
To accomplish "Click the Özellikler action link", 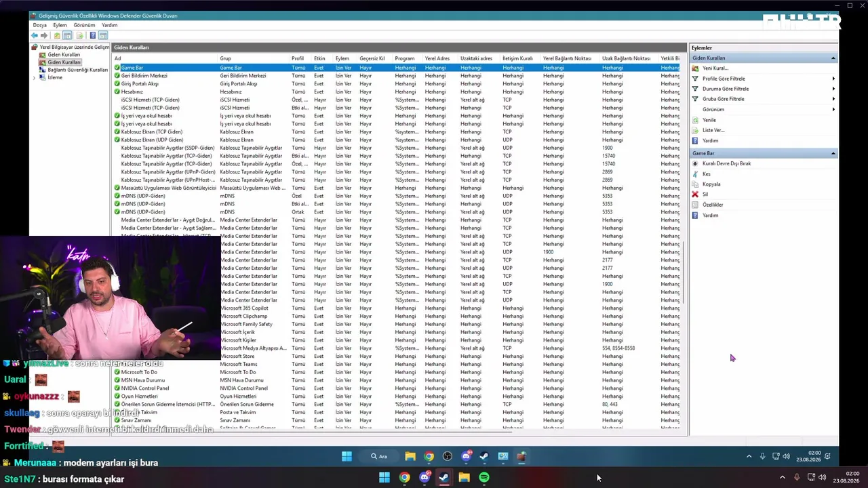I will 713,205.
